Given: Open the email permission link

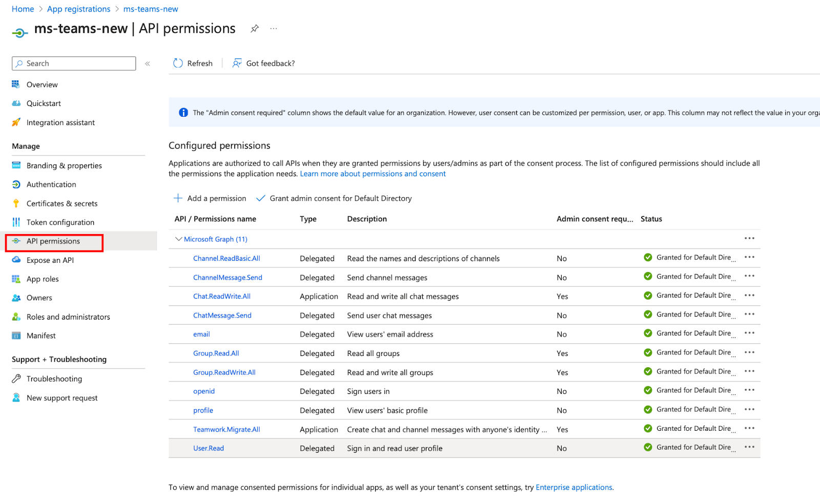Looking at the screenshot, I should [201, 334].
